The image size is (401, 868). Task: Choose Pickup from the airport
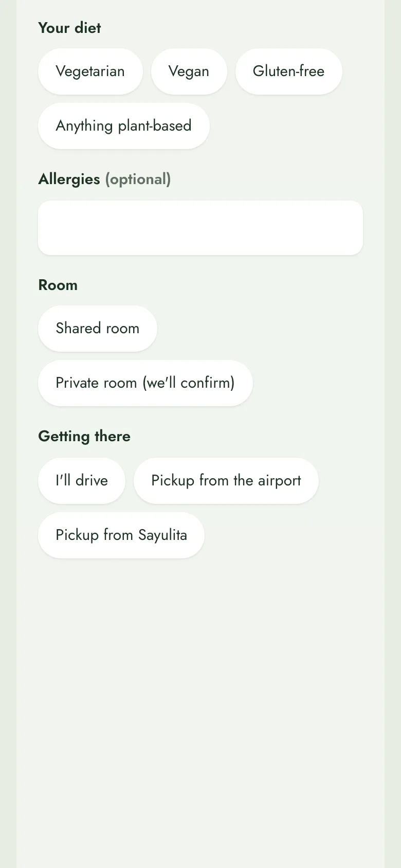(x=226, y=481)
